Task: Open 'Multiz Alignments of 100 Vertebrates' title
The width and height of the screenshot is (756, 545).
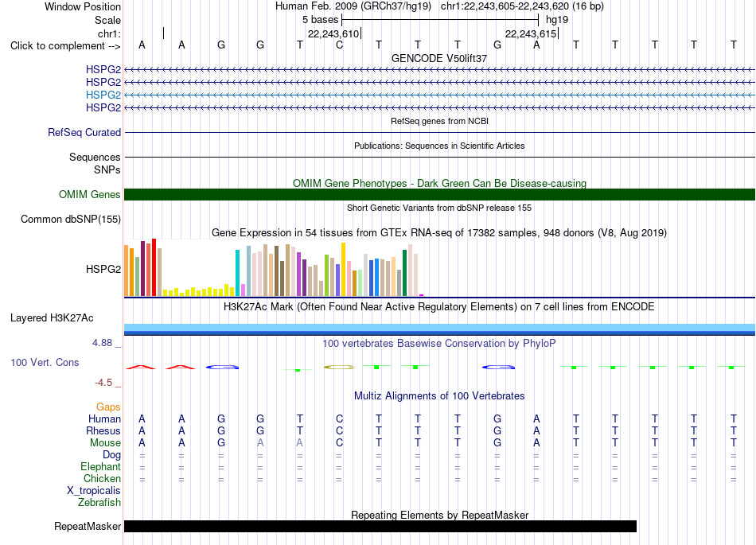Action: [x=439, y=395]
